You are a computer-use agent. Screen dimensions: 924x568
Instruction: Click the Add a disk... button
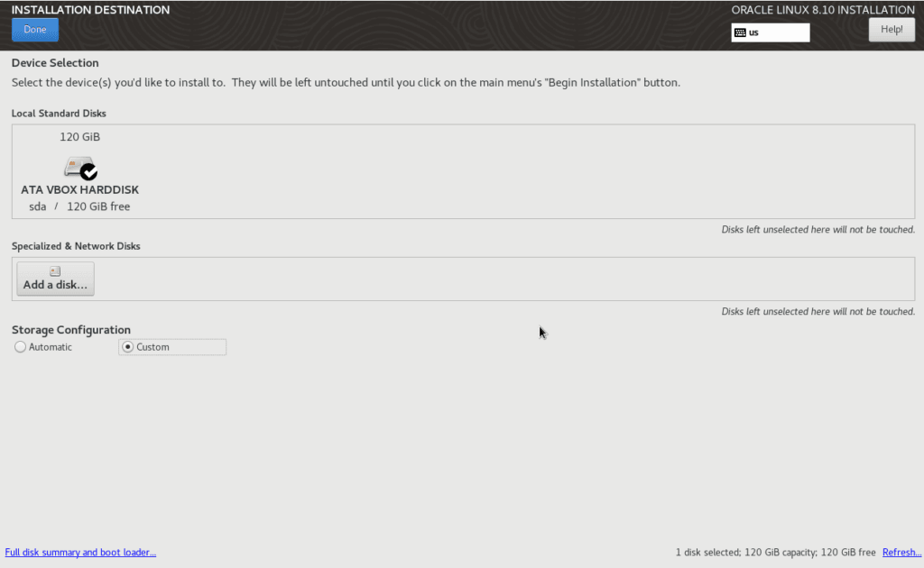55,279
